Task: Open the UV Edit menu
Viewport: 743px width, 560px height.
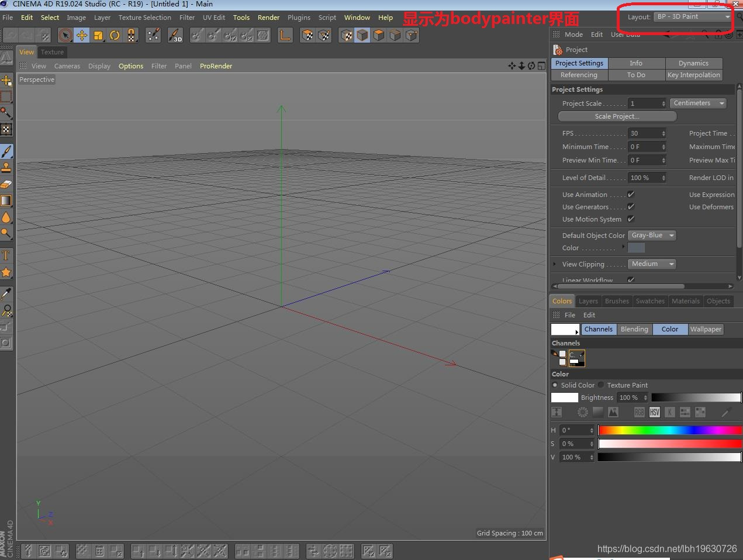Action: [x=213, y=18]
